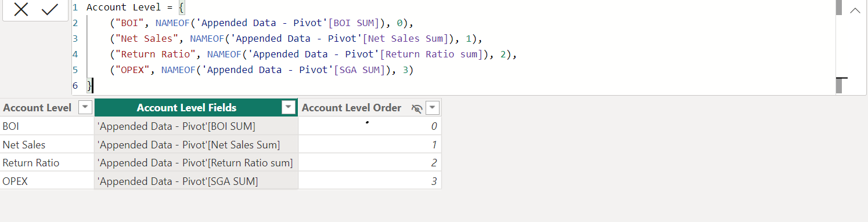Click the order value 1 cell
868x222 pixels.
click(370, 144)
